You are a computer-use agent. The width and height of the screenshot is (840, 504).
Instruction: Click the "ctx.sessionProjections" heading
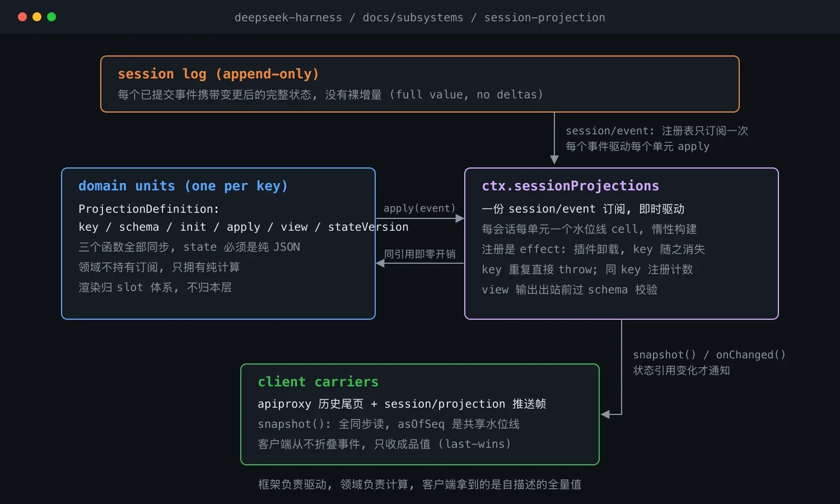coord(570,186)
